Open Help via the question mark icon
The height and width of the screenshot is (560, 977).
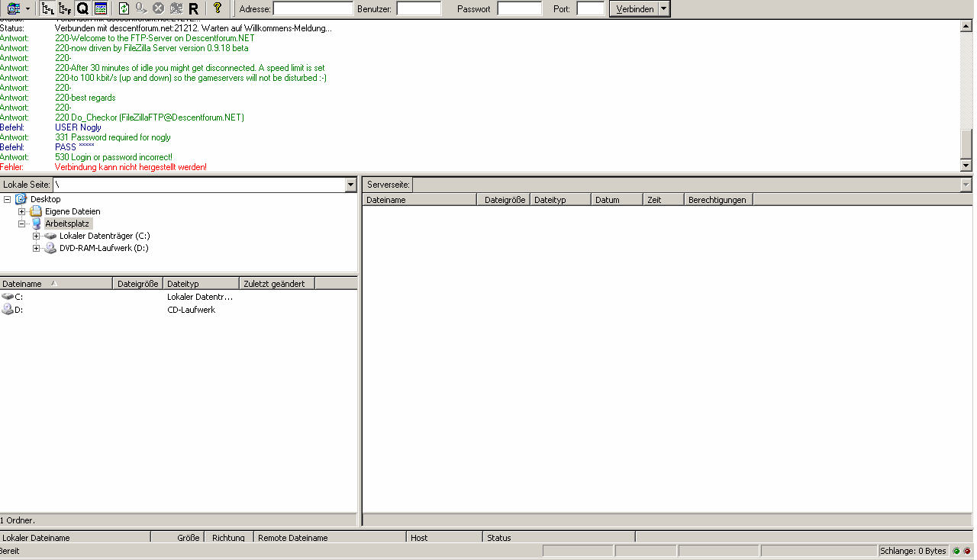click(x=218, y=8)
